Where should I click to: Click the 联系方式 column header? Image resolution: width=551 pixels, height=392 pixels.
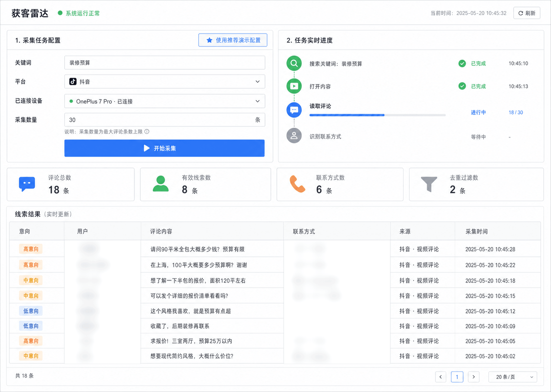[x=304, y=232]
